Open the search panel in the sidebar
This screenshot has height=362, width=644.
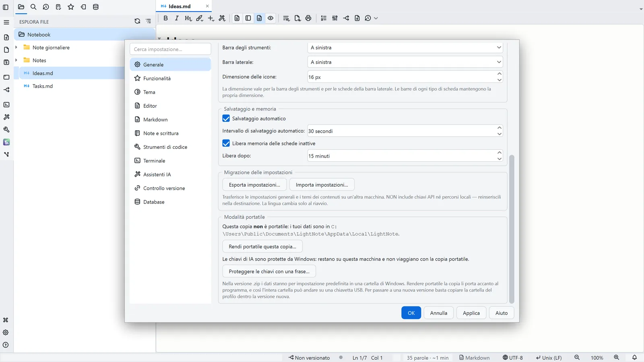pos(33,7)
